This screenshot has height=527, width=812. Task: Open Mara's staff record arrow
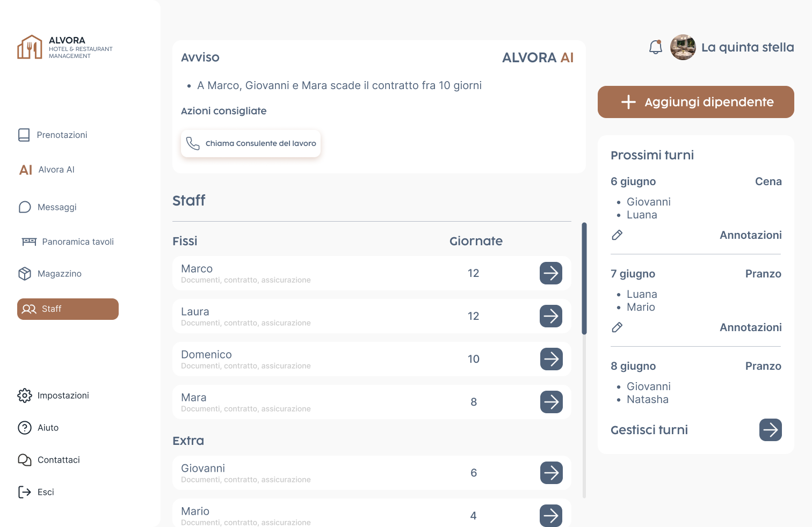pyautogui.click(x=550, y=402)
